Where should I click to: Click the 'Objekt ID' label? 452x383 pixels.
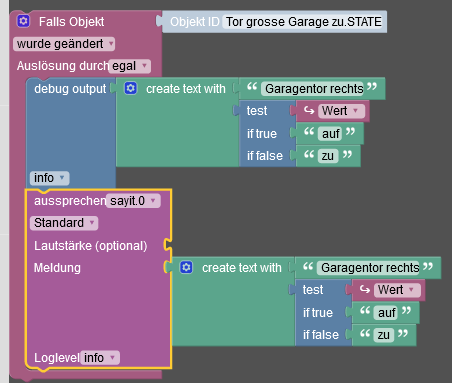point(195,22)
